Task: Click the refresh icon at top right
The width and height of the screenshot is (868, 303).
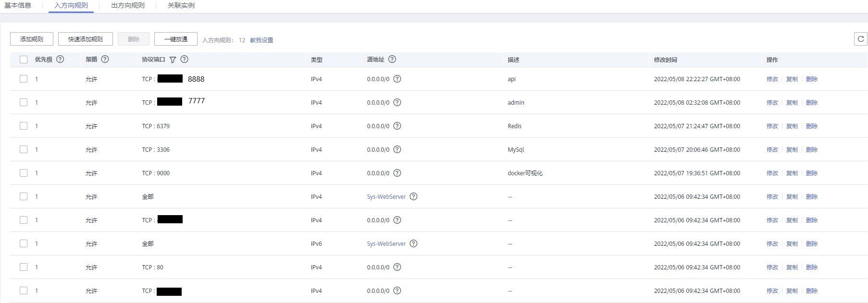Action: 860,39
